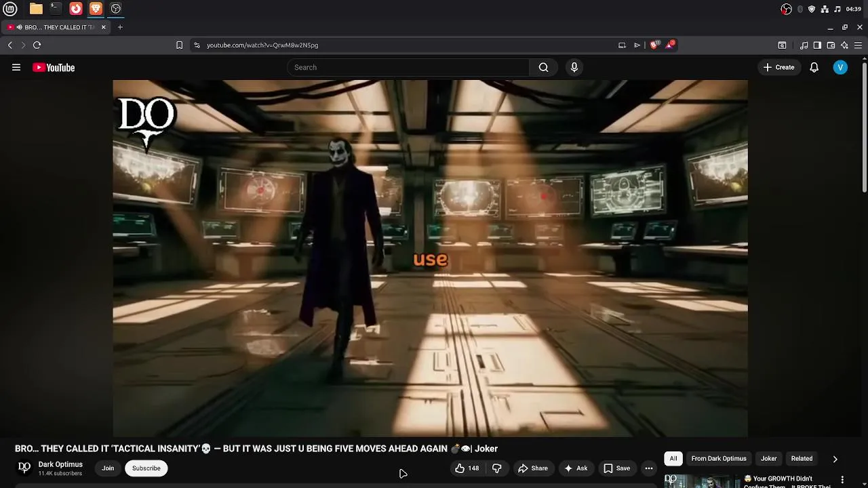
Task: Open the Bluetooth tray icon
Action: tap(800, 9)
